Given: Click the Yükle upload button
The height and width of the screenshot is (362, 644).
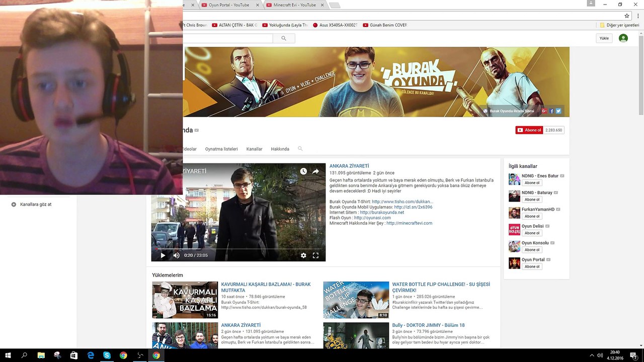Looking at the screenshot, I should (604, 38).
